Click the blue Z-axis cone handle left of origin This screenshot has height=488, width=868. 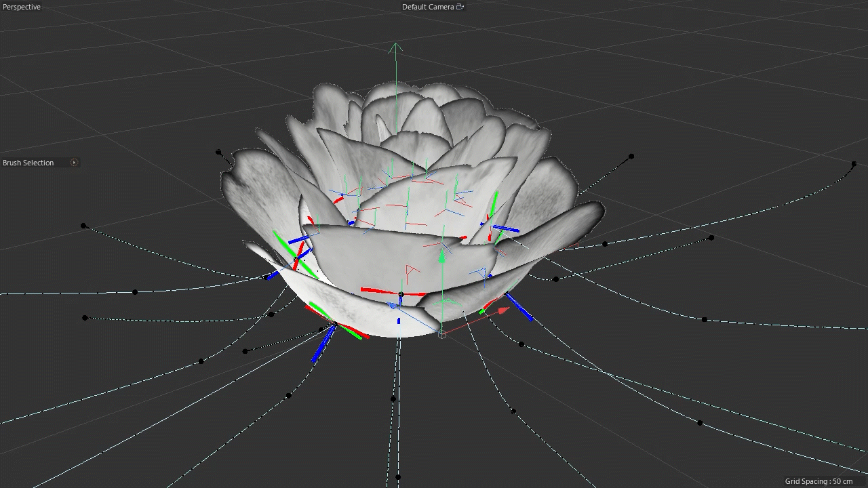393,306
